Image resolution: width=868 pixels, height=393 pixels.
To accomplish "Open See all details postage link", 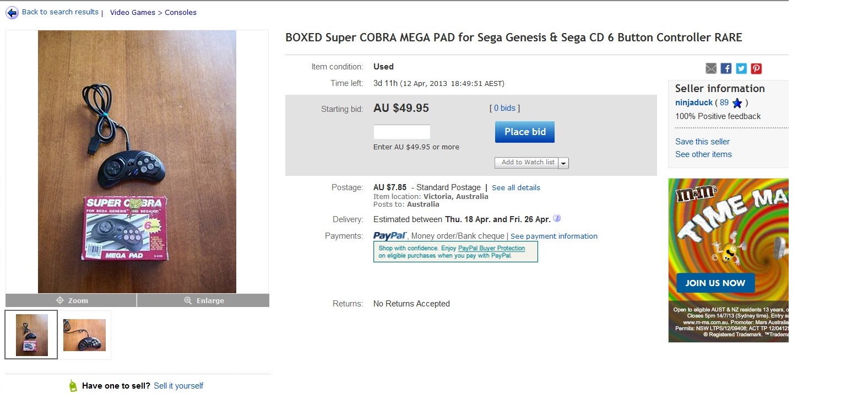I will pos(516,187).
